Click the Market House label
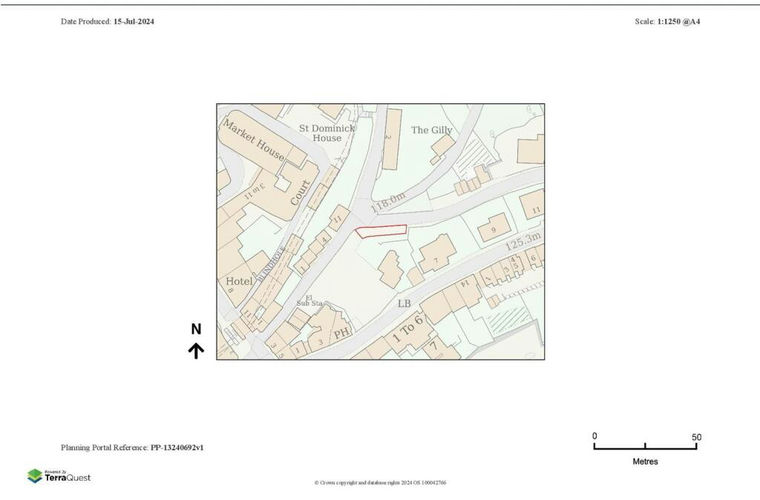Screen dimensions: 760x500 254,141
